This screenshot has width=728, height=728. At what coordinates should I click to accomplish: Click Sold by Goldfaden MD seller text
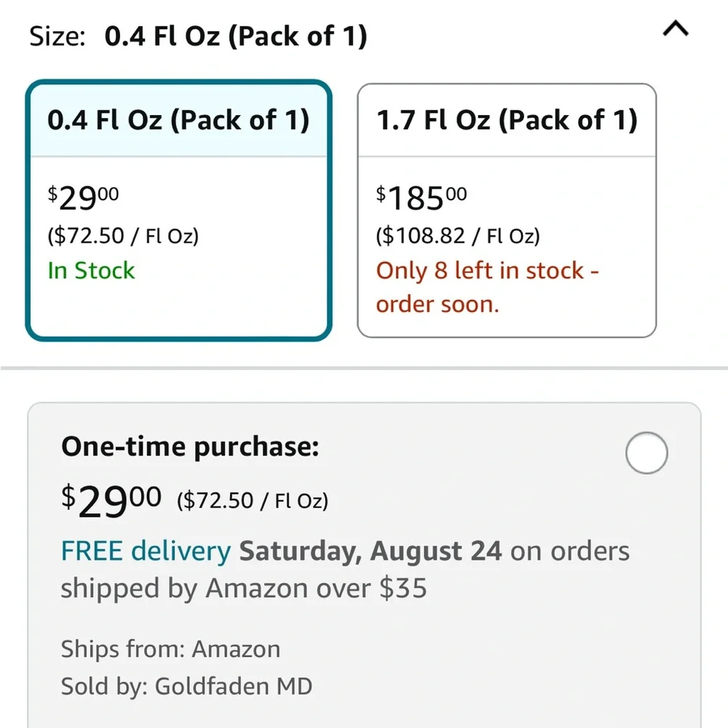(x=186, y=687)
